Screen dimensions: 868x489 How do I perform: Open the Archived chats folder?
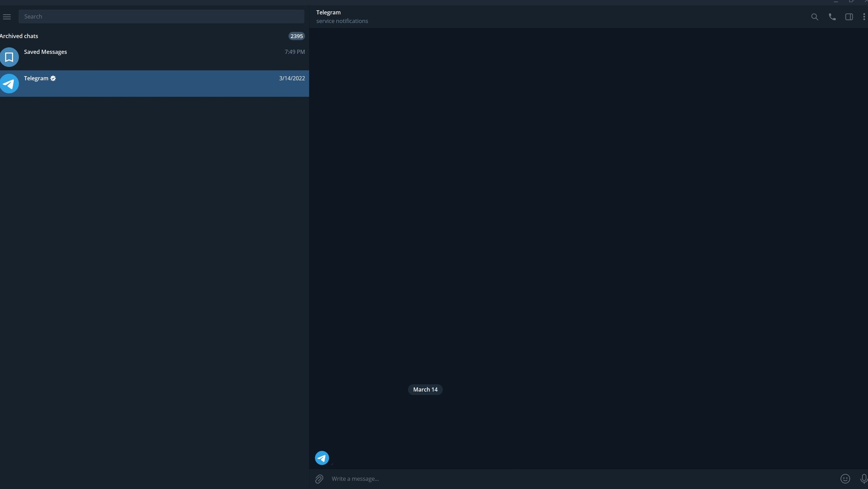click(155, 36)
